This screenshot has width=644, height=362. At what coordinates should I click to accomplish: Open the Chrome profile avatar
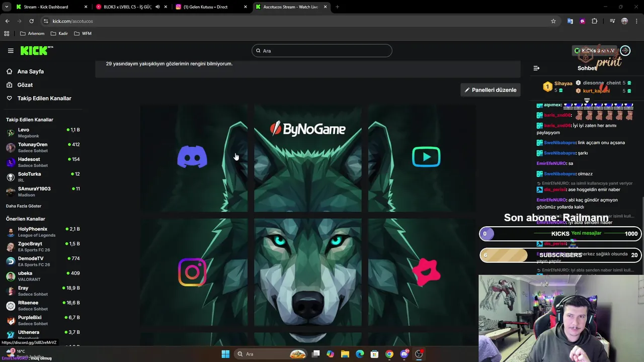tap(624, 21)
